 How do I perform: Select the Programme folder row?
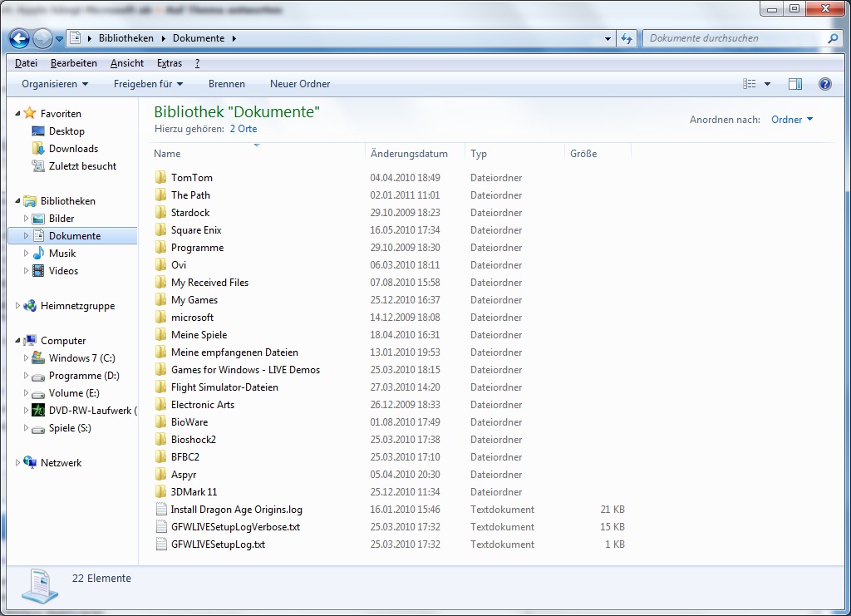[391, 248]
